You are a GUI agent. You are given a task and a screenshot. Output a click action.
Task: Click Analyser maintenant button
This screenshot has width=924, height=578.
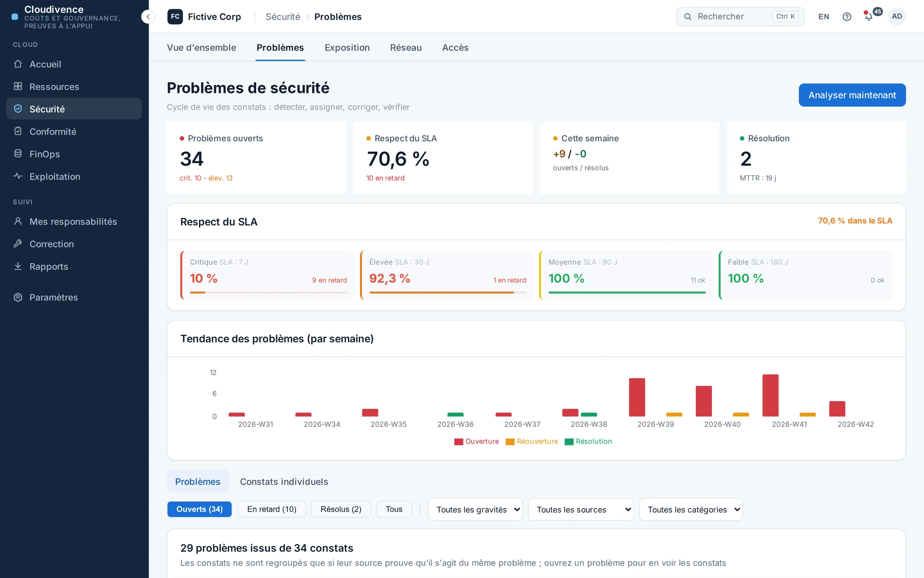(852, 95)
